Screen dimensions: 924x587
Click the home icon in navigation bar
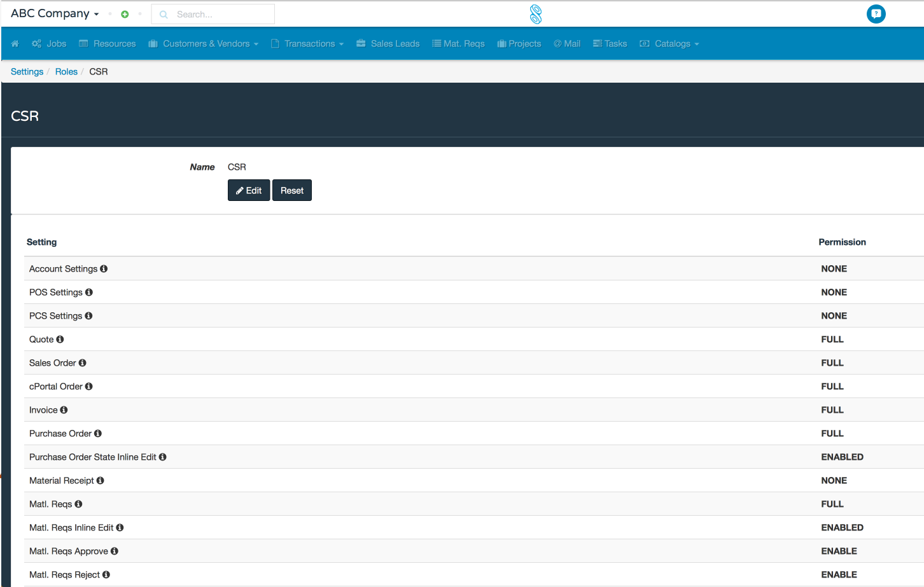point(15,44)
